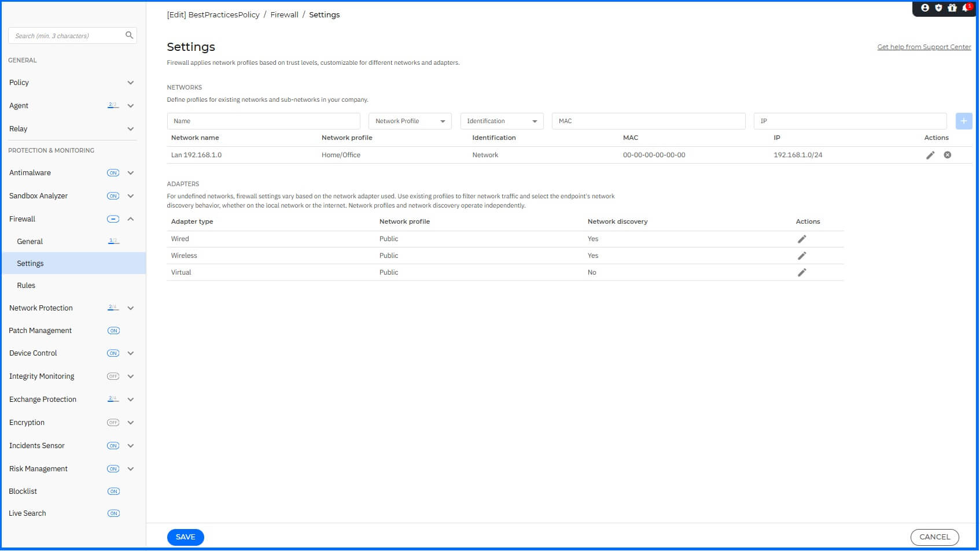The height and width of the screenshot is (551, 980).
Task: Open the Rules page under Firewall
Action: pos(26,285)
